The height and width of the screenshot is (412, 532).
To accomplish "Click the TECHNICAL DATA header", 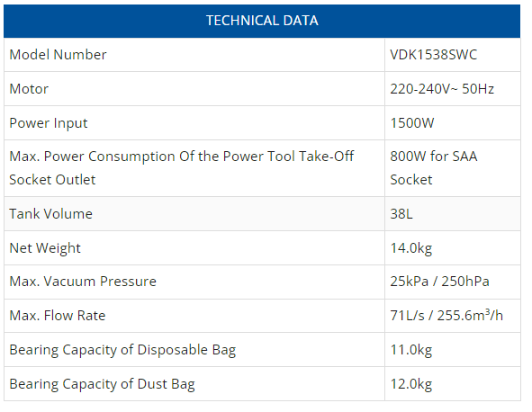I will point(262,21).
